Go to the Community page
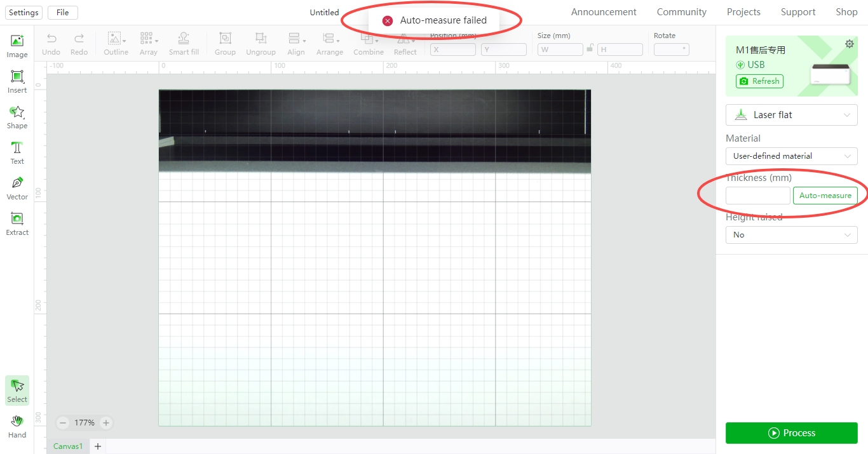The image size is (868, 454). 682,12
